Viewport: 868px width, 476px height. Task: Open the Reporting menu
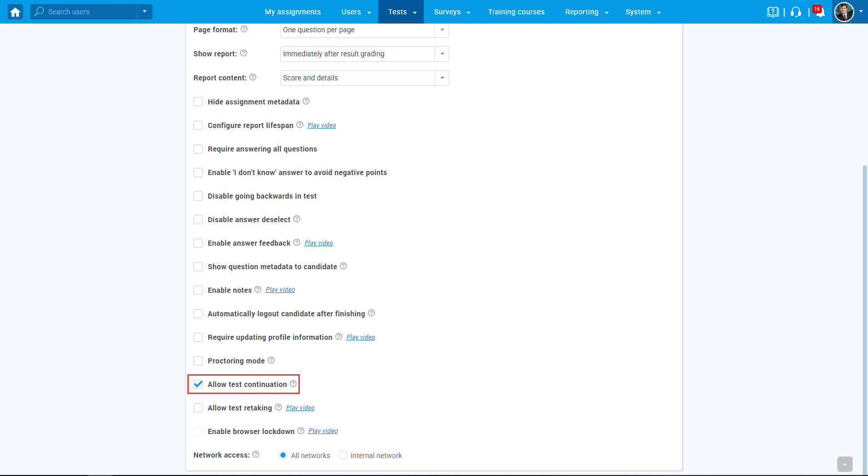587,12
